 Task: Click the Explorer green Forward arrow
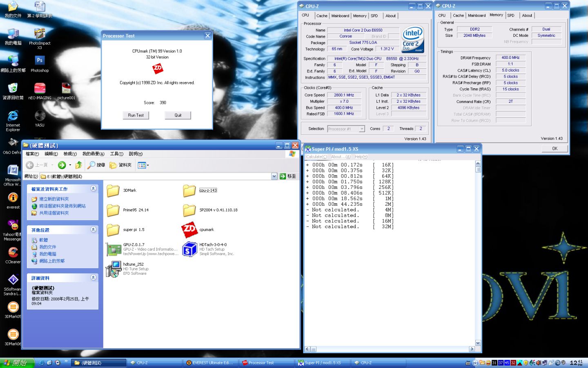62,165
